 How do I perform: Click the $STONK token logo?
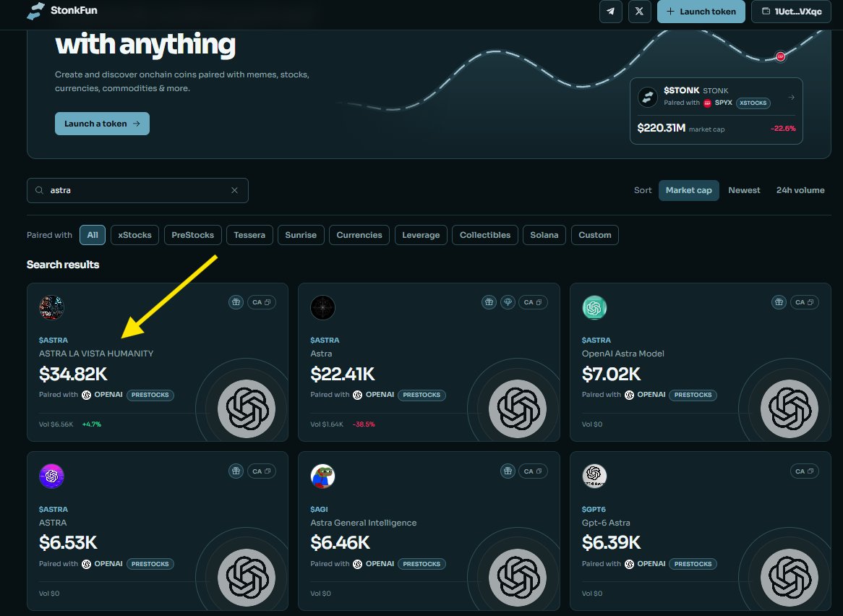pyautogui.click(x=647, y=98)
